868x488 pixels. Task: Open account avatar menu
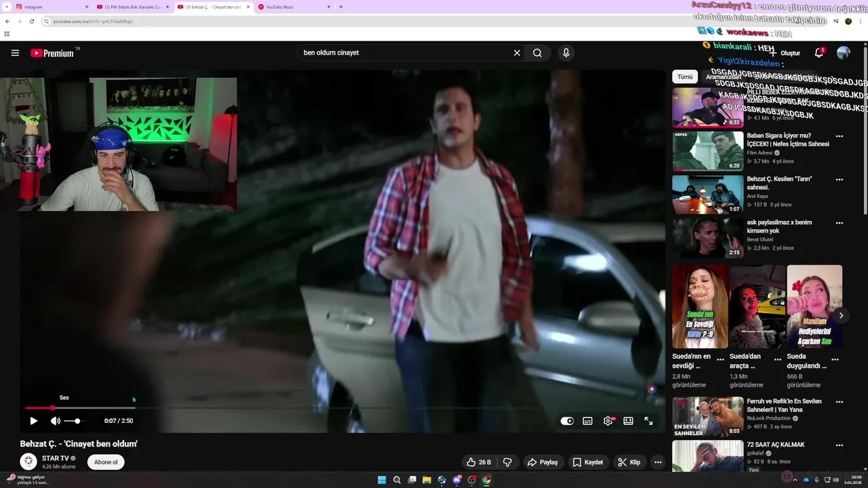pos(844,53)
